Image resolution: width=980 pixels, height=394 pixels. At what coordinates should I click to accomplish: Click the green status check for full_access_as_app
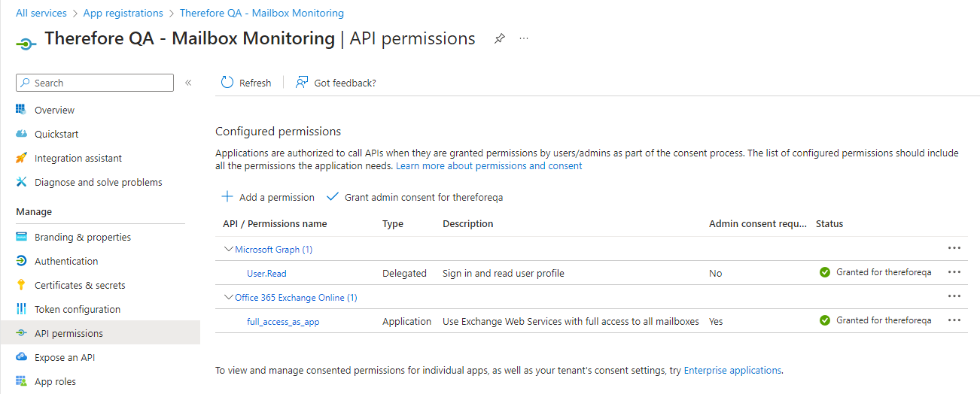point(825,320)
